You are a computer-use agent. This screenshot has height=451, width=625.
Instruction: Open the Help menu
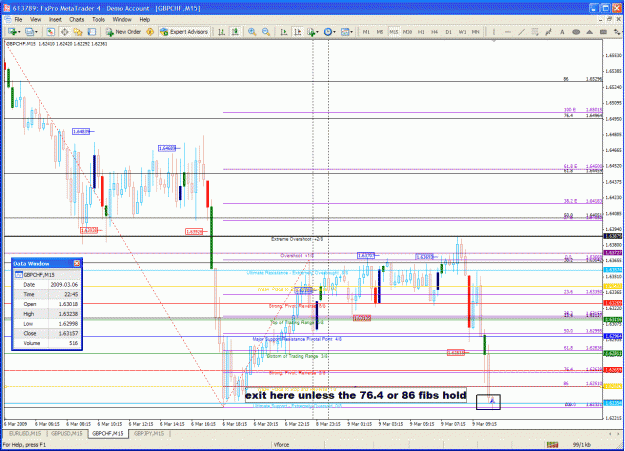[145, 19]
